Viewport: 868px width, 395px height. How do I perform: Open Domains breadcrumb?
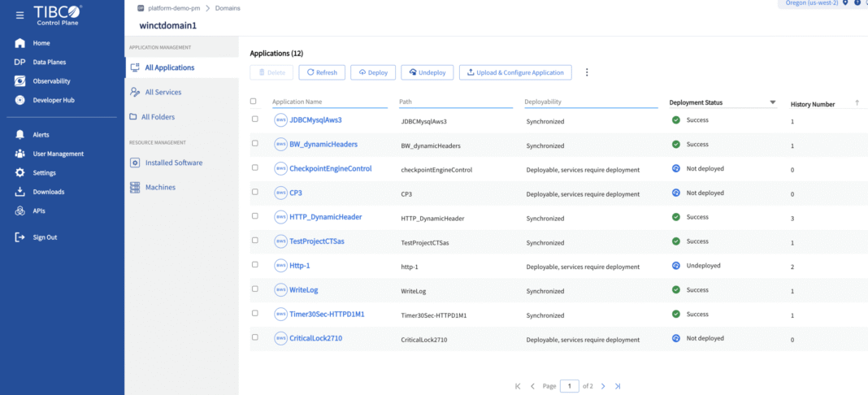coord(228,8)
